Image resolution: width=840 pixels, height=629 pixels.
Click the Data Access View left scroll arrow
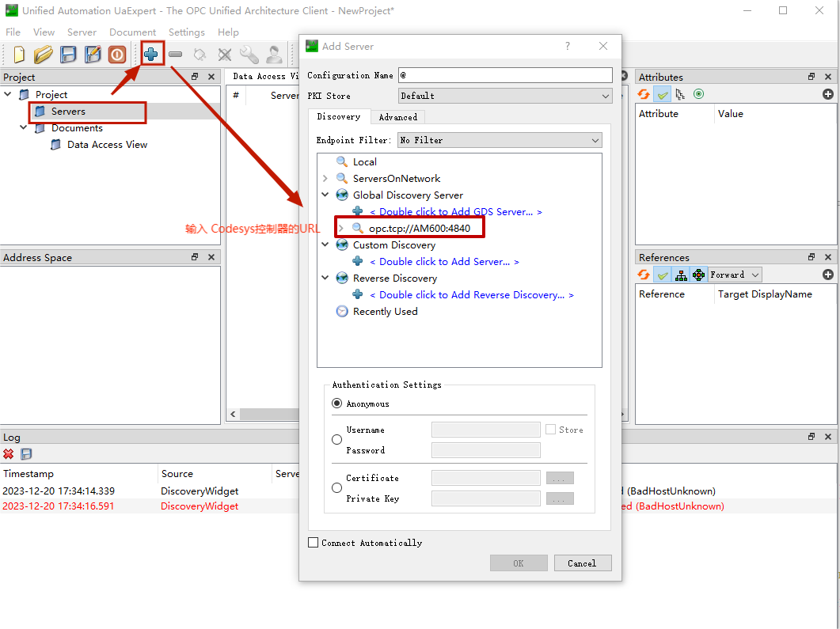click(x=233, y=415)
